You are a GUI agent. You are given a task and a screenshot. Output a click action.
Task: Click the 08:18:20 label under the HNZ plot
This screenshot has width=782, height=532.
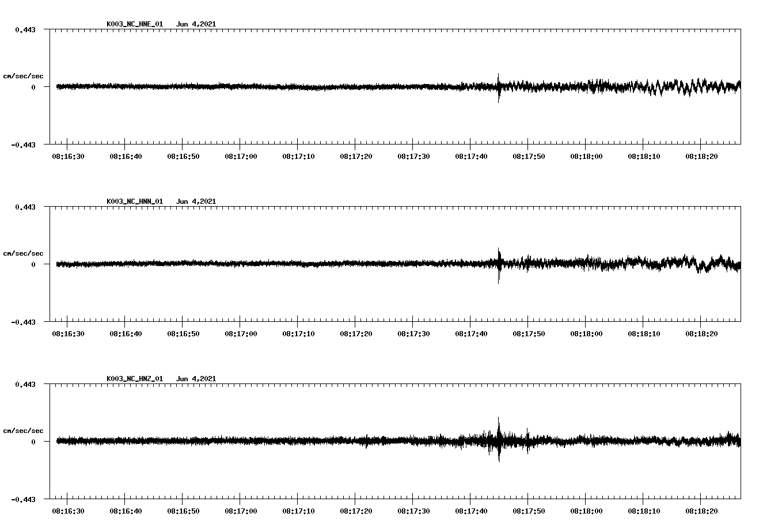click(701, 511)
